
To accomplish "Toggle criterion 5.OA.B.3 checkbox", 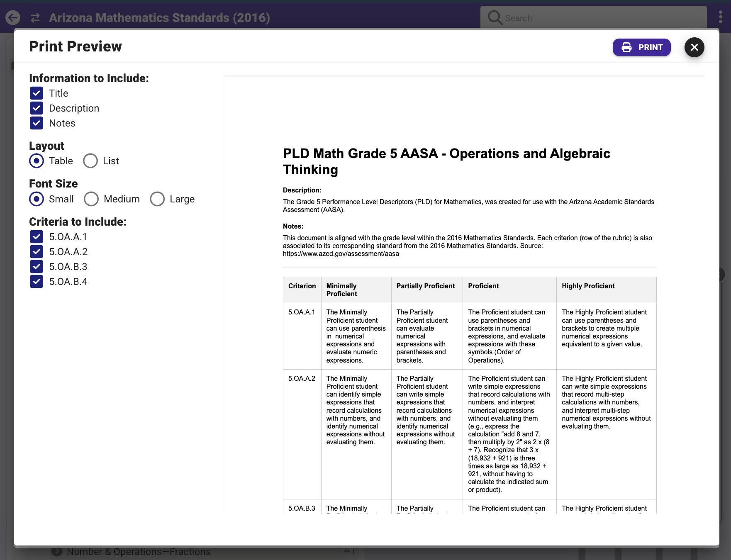I will [x=37, y=267].
